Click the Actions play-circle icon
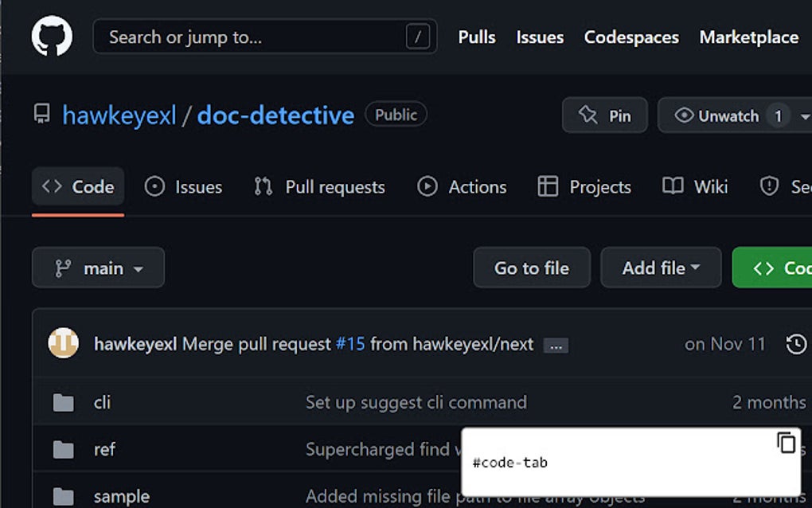The height and width of the screenshot is (508, 812). pyautogui.click(x=427, y=186)
